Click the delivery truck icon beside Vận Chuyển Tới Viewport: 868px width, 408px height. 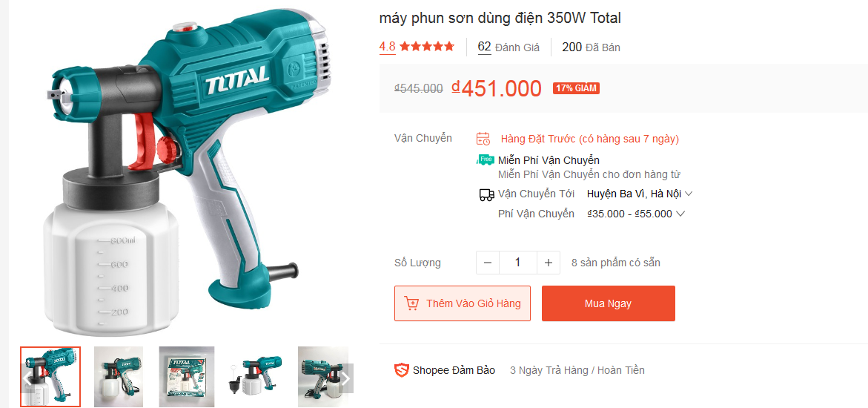[x=486, y=194]
